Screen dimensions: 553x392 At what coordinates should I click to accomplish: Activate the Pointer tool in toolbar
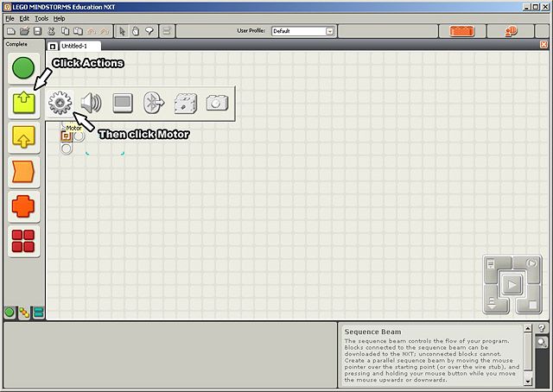(x=122, y=31)
